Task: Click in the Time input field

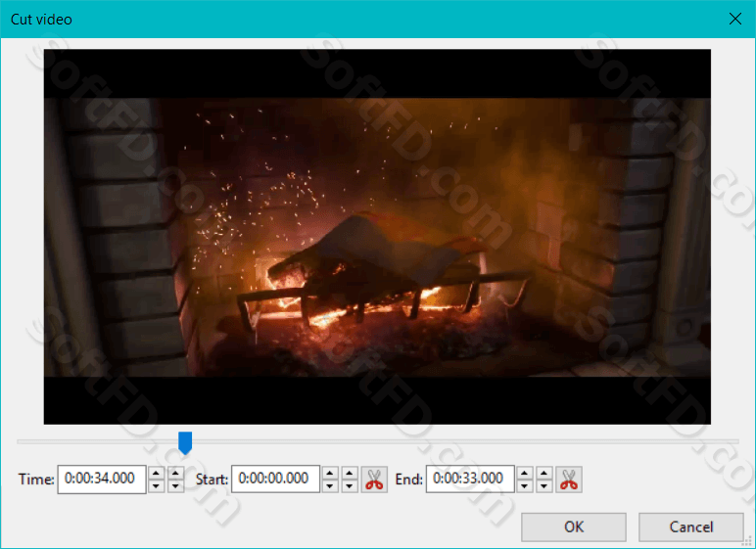Action: 102,480
